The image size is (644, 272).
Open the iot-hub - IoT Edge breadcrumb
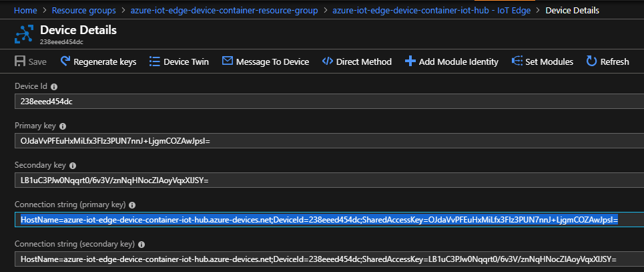(x=431, y=10)
